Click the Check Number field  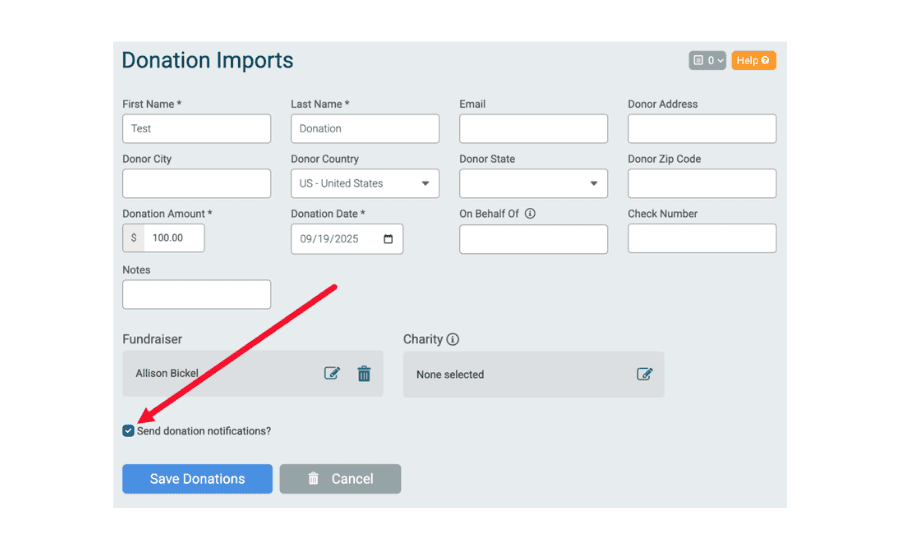[702, 239]
